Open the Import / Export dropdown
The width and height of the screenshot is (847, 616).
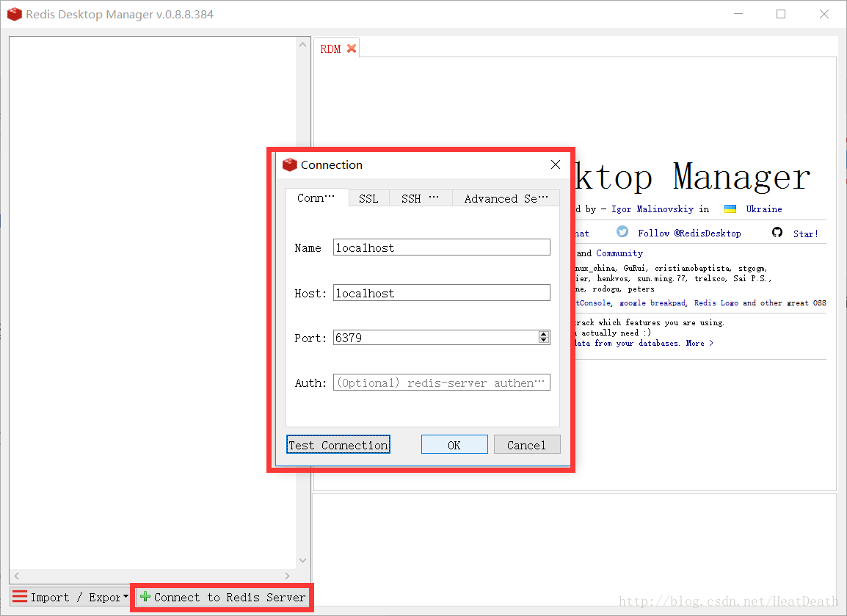click(126, 597)
